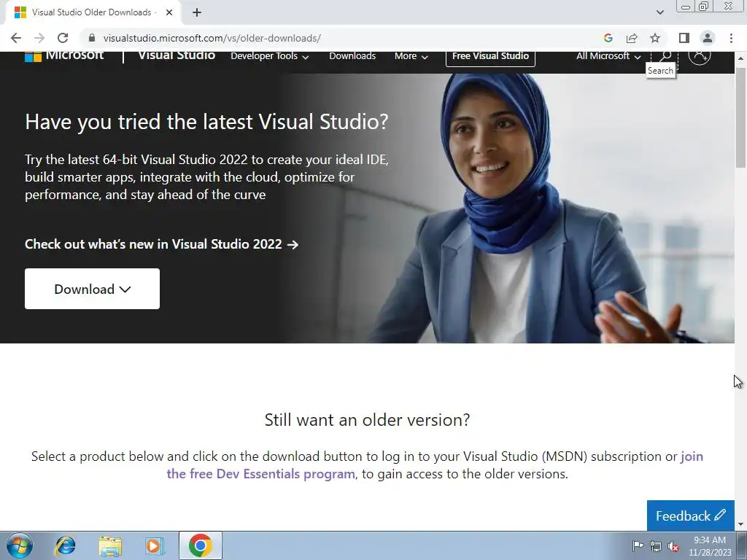
Task: Follow Check out what's new in Visual Studio 2022
Action: pyautogui.click(x=161, y=244)
